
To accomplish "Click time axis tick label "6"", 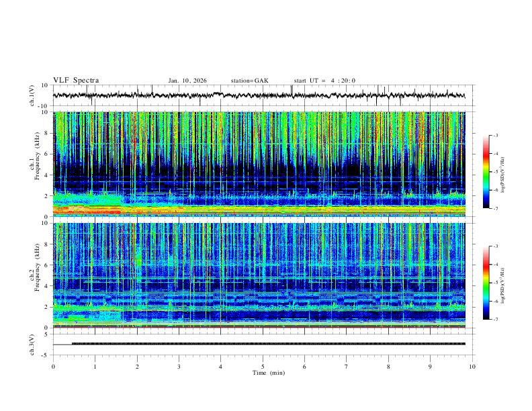I will pos(305,367).
